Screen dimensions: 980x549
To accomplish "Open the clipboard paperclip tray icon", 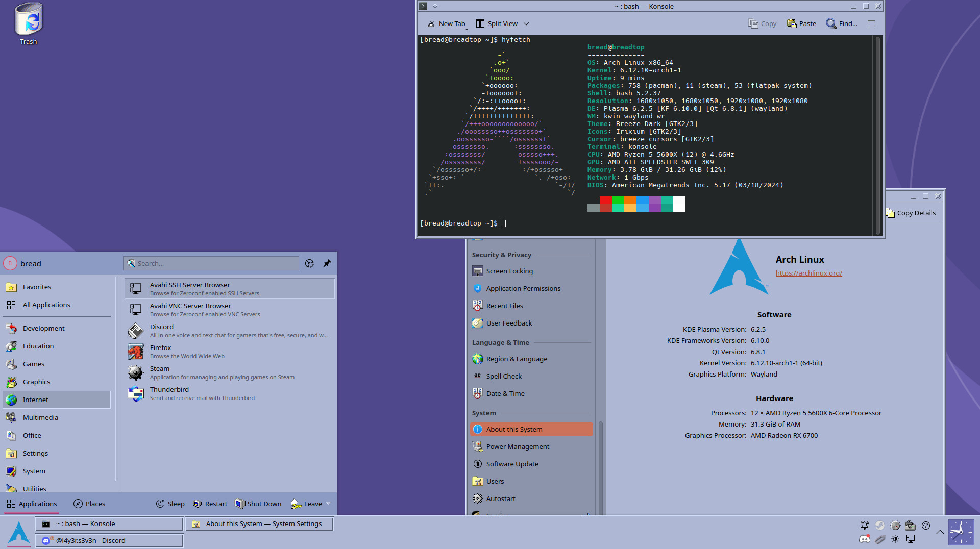I will pyautogui.click(x=880, y=539).
